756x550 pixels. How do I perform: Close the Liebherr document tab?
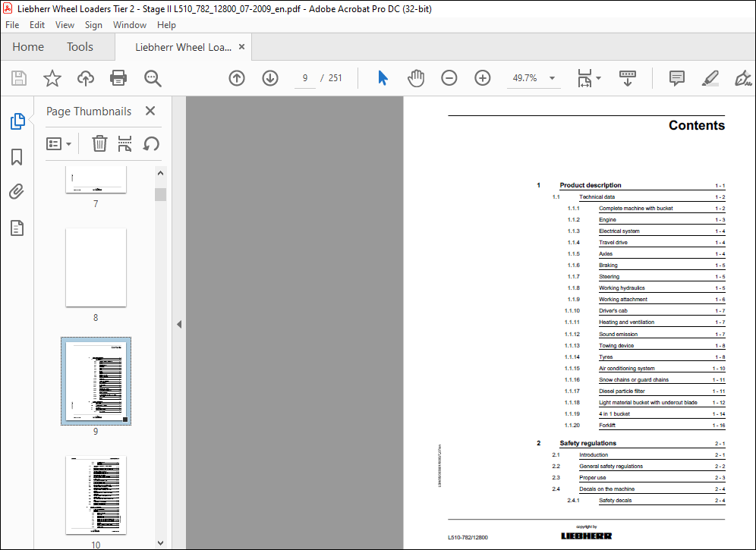click(242, 47)
